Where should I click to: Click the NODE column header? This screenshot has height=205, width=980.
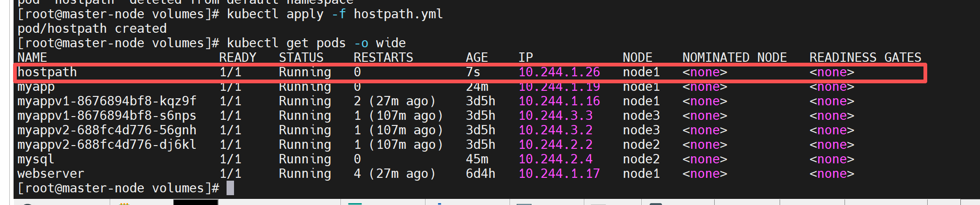(638, 58)
